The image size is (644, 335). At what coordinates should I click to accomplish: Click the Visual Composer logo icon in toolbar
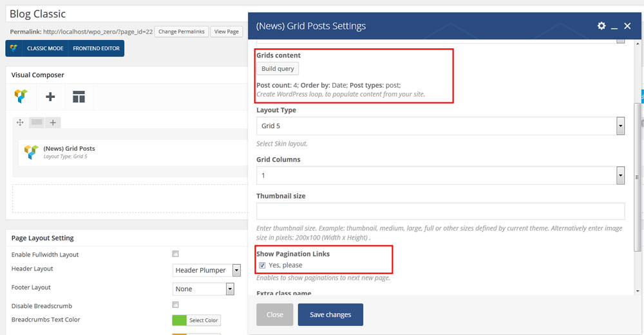[21, 97]
